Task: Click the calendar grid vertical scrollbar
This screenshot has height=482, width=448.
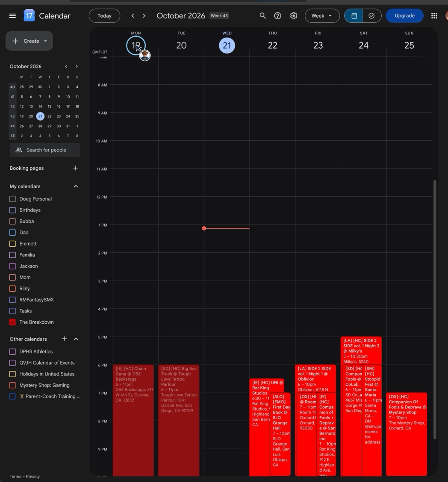Action: point(435,310)
